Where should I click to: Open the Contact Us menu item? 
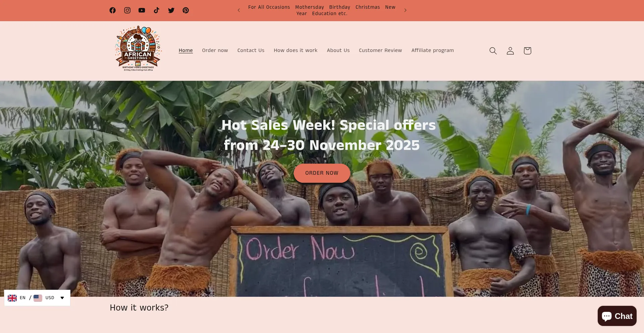251,50
